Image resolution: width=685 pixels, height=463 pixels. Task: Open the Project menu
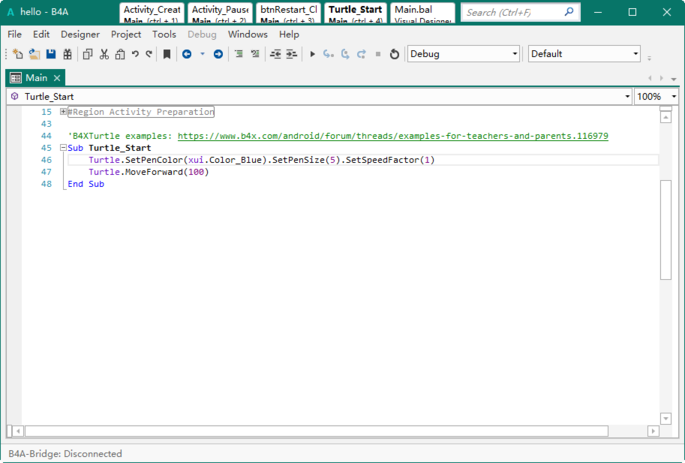(126, 34)
